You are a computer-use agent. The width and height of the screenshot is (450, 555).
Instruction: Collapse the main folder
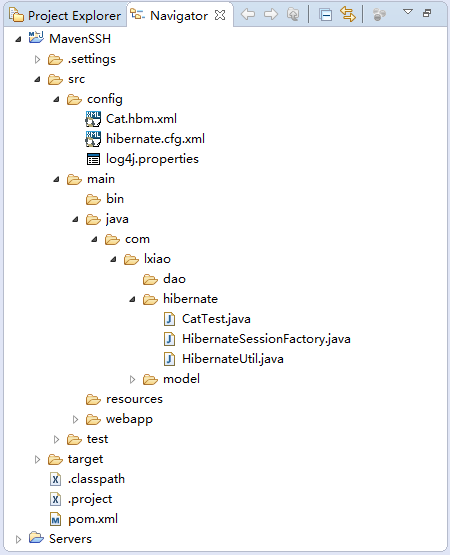pos(56,179)
